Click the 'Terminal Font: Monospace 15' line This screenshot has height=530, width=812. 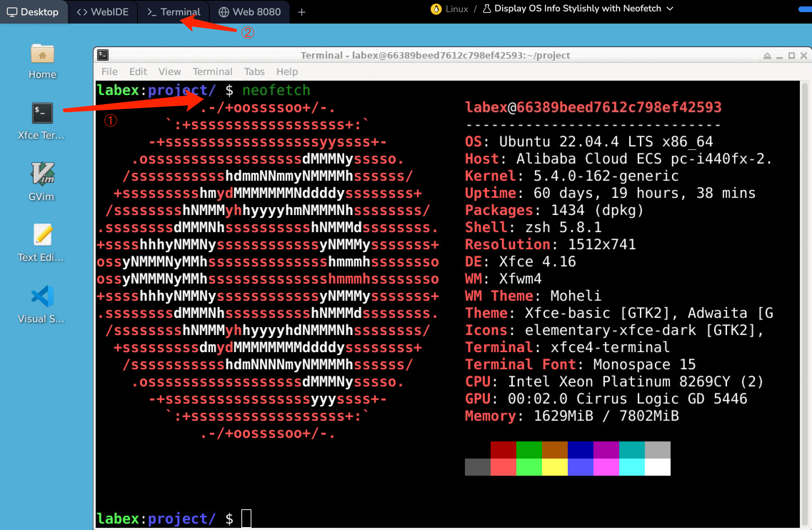click(x=580, y=364)
